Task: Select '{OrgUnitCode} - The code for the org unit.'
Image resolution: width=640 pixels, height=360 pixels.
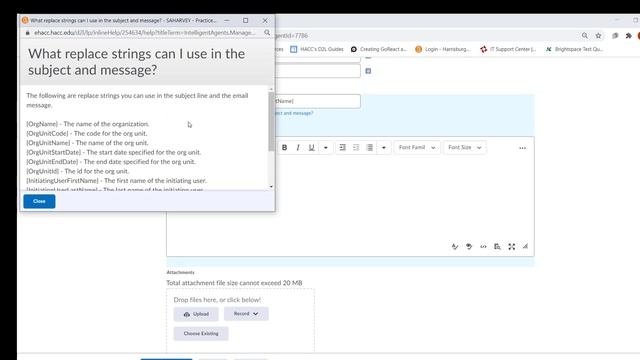Action: point(87,133)
